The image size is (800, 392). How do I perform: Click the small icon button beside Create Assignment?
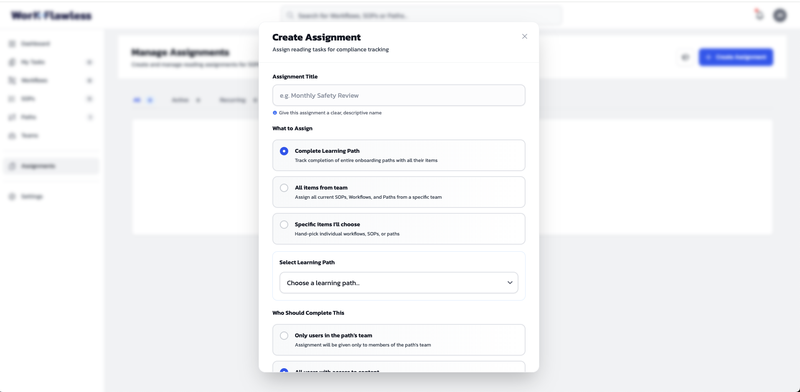click(685, 57)
